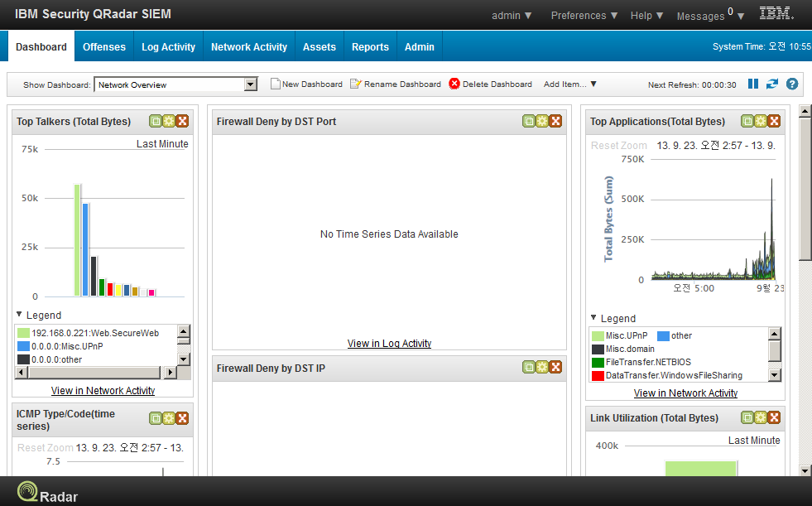
Task: Click the 192.168.0.221 green legend swatch
Action: tap(23, 333)
